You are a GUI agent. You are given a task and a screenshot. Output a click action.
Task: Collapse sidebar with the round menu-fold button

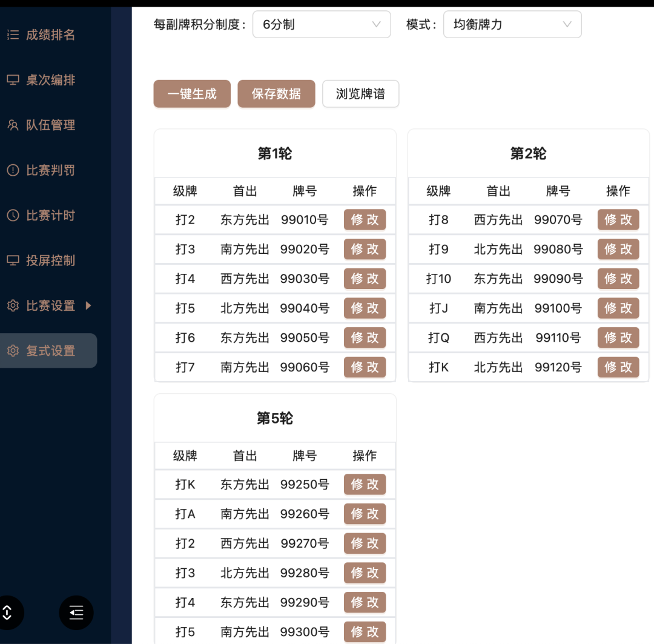coord(76,612)
